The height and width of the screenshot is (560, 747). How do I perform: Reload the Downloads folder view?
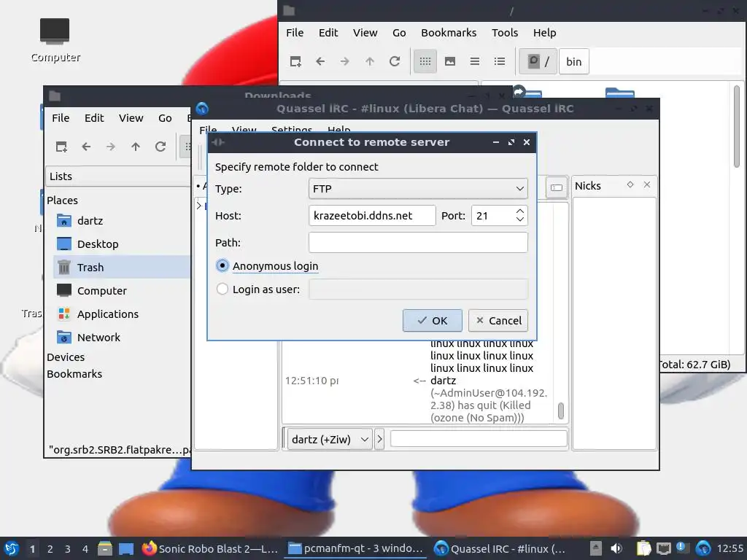pos(160,147)
